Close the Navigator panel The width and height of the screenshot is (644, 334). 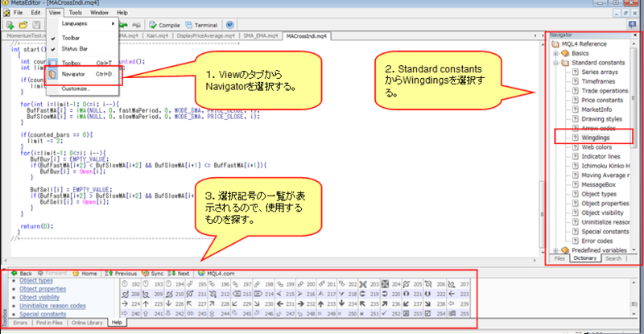point(635,35)
